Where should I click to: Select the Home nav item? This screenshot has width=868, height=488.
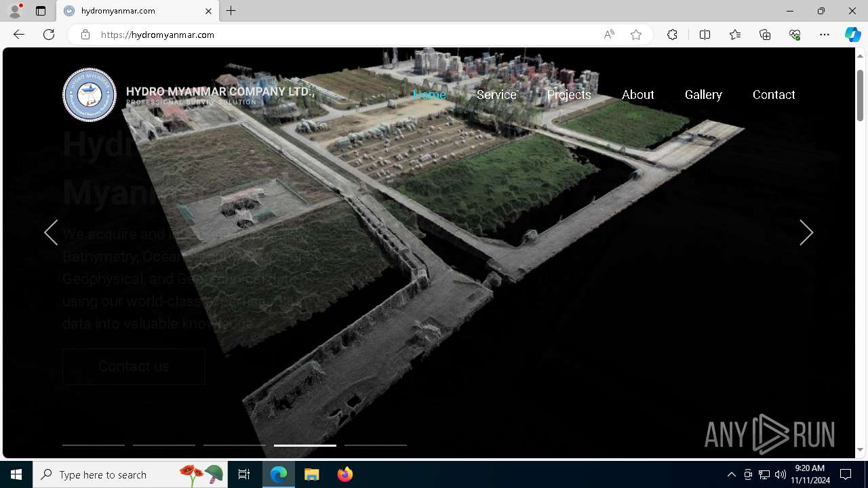pyautogui.click(x=429, y=95)
